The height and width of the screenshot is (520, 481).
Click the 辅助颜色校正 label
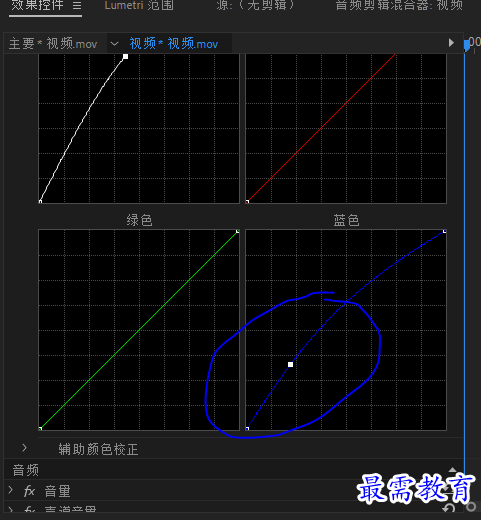click(x=98, y=449)
